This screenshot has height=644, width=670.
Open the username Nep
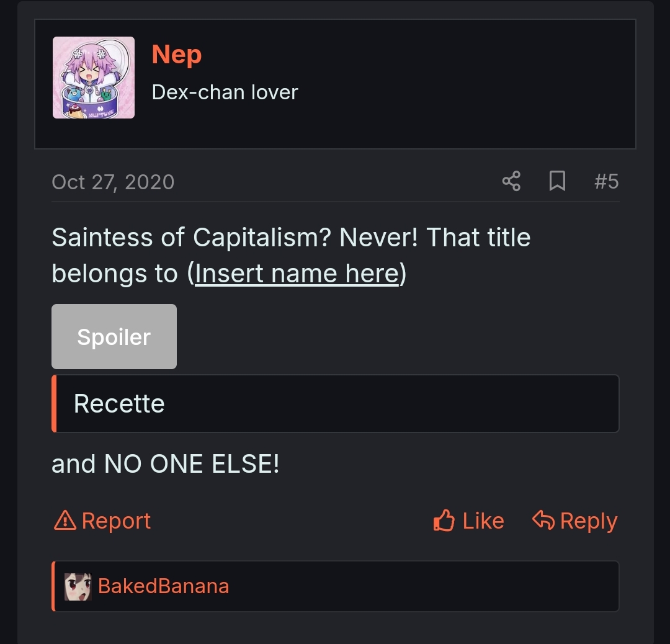click(176, 55)
